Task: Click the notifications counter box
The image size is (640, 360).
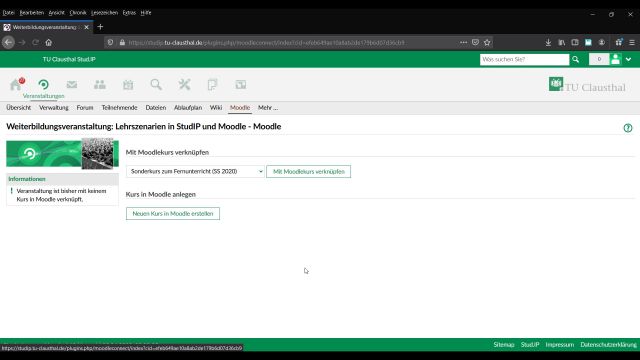Action: coord(599,60)
